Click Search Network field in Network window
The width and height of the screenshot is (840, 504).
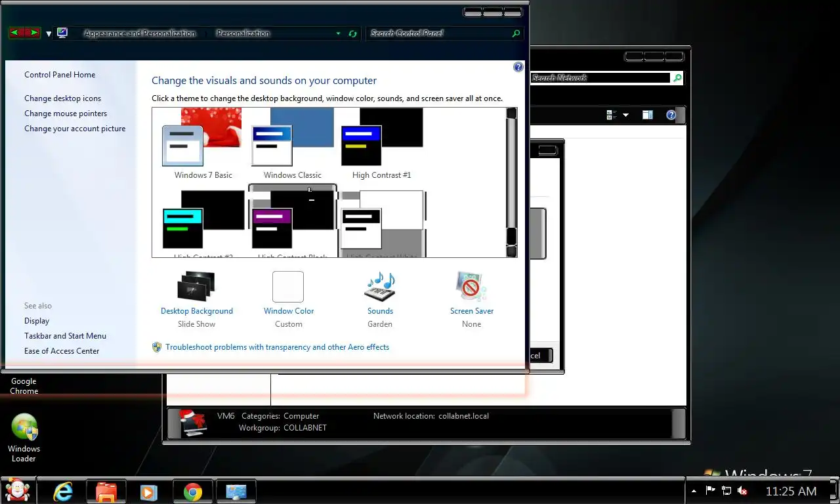600,78
